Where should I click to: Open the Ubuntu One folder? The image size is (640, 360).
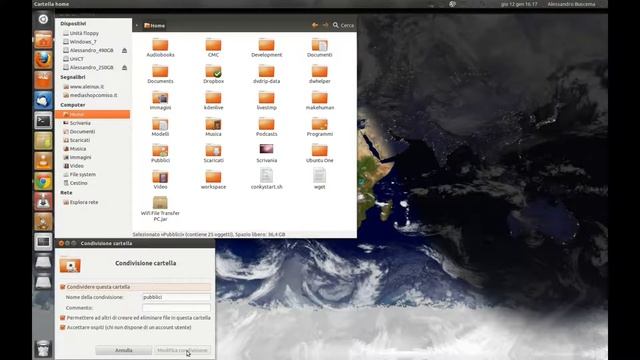click(x=320, y=153)
